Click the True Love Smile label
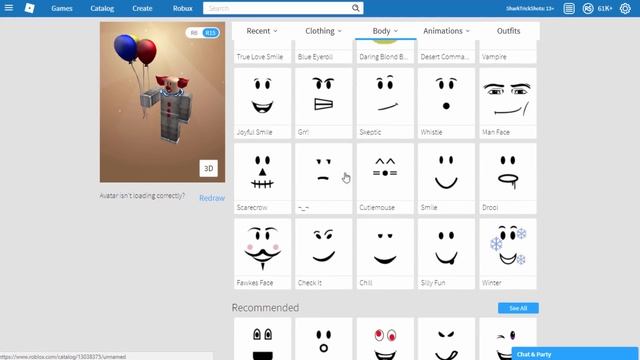This screenshot has width=640, height=360. (x=260, y=57)
